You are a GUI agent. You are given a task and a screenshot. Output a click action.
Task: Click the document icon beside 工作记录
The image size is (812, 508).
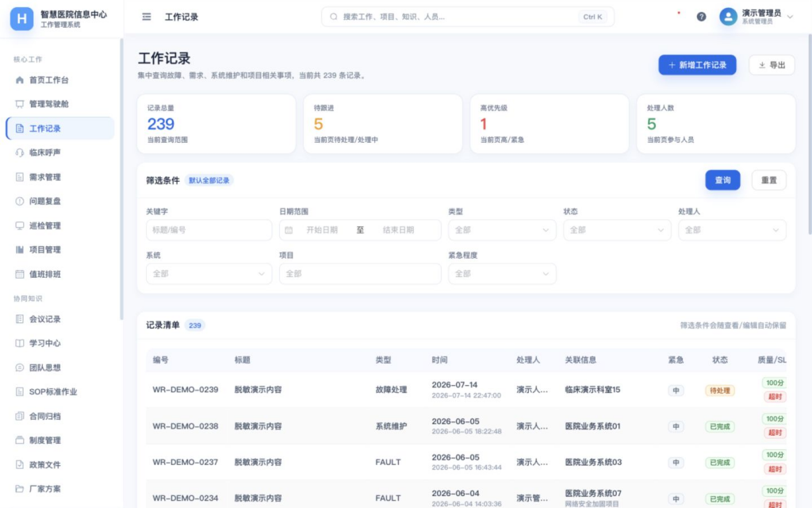click(x=20, y=129)
